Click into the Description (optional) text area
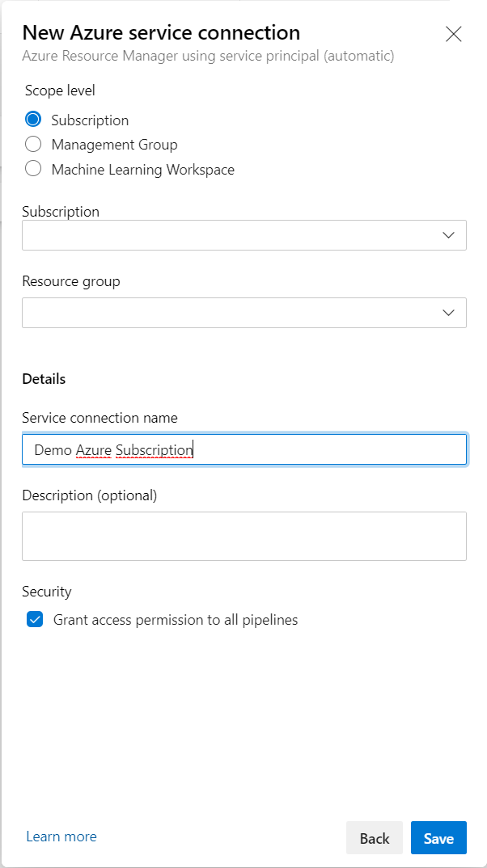Image resolution: width=487 pixels, height=868 pixels. click(x=244, y=536)
